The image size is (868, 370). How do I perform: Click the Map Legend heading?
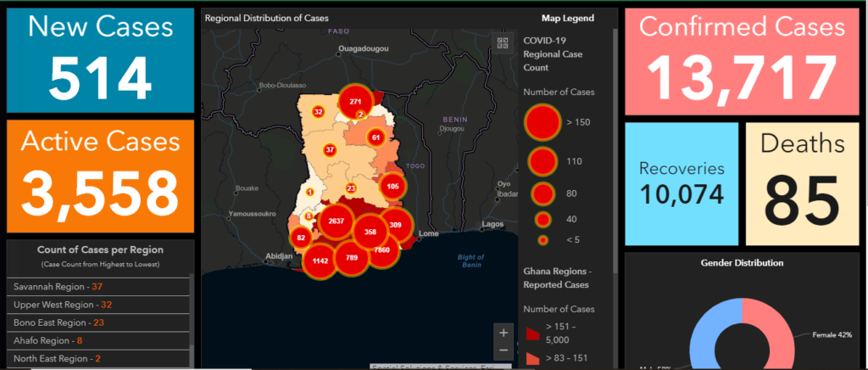(567, 19)
